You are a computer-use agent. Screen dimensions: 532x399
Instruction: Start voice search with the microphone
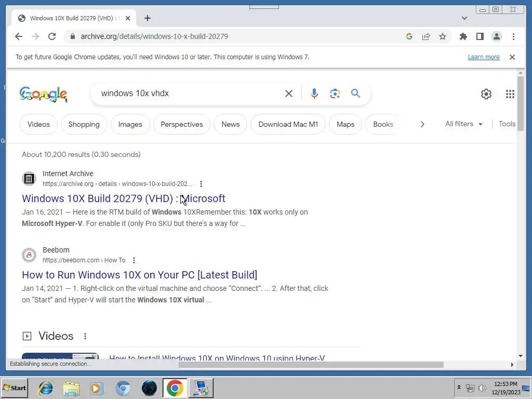pyautogui.click(x=314, y=94)
